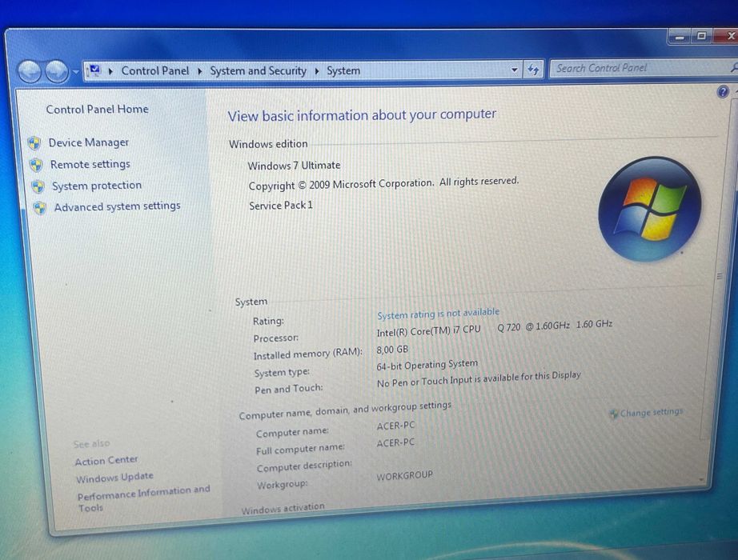Open Remote settings
Screen dimensions: 738x560
click(x=90, y=164)
